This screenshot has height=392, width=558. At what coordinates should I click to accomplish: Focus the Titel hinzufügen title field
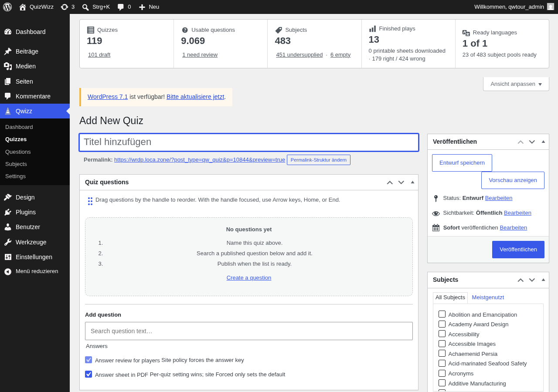tap(249, 142)
